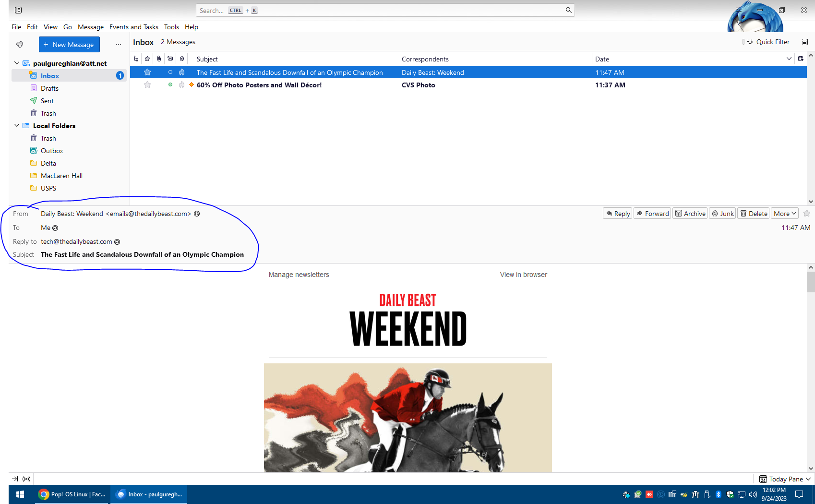Image resolution: width=815 pixels, height=504 pixels.
Task: Collapse the Local Folders tree
Action: click(17, 125)
